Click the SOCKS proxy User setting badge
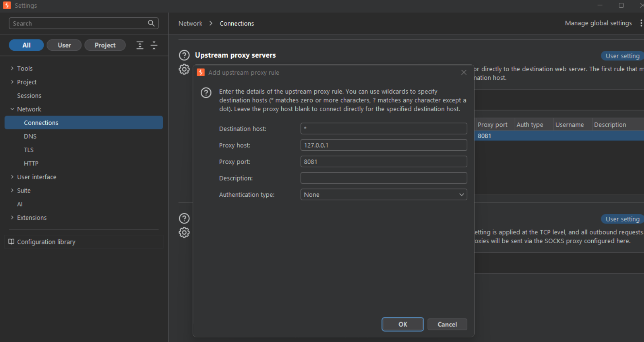The height and width of the screenshot is (342, 644). click(622, 219)
